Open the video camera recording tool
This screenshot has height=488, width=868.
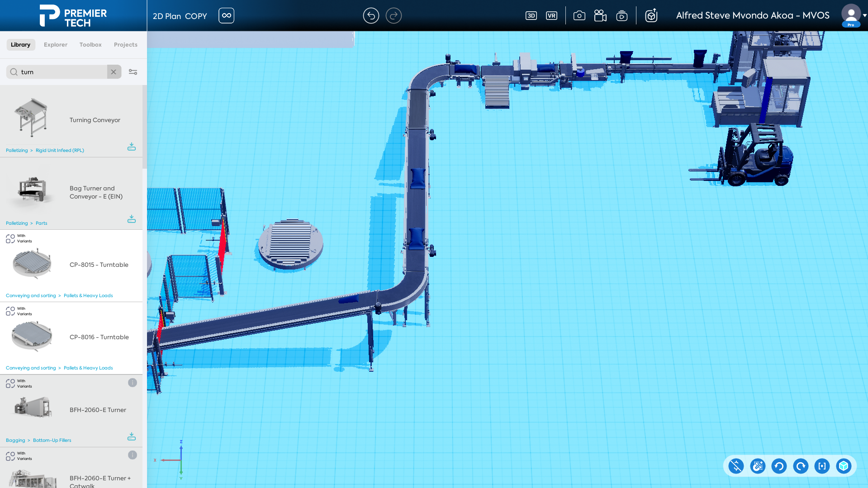click(x=600, y=16)
